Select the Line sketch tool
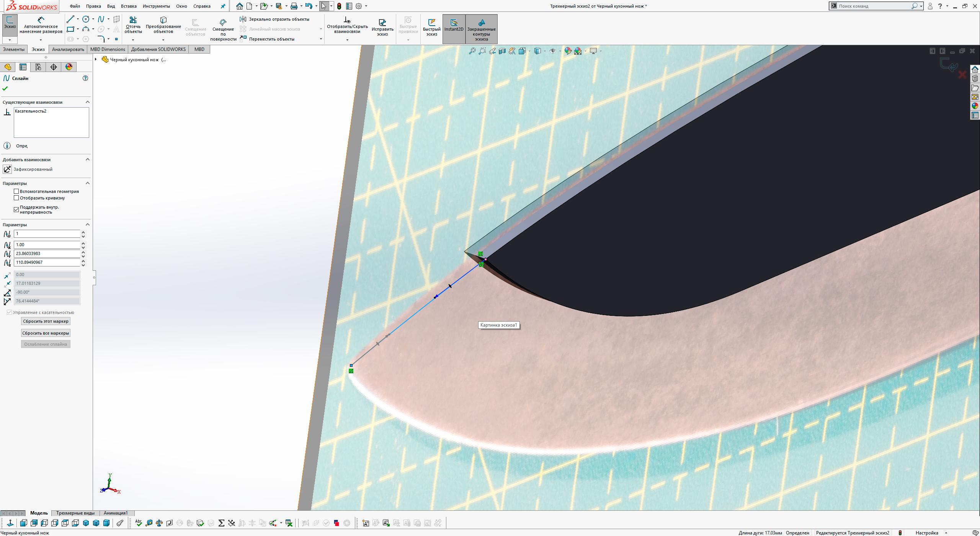The width and height of the screenshot is (980, 536). tap(70, 18)
